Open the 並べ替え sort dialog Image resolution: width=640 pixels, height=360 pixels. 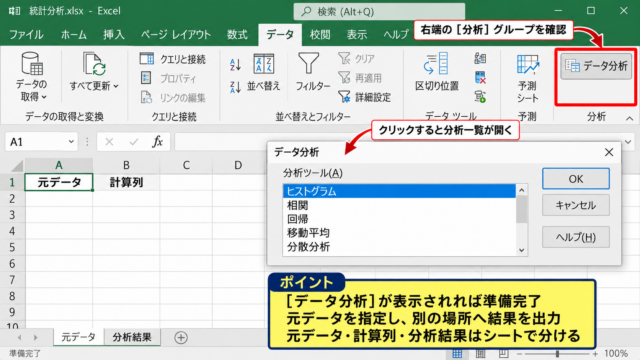click(x=264, y=72)
